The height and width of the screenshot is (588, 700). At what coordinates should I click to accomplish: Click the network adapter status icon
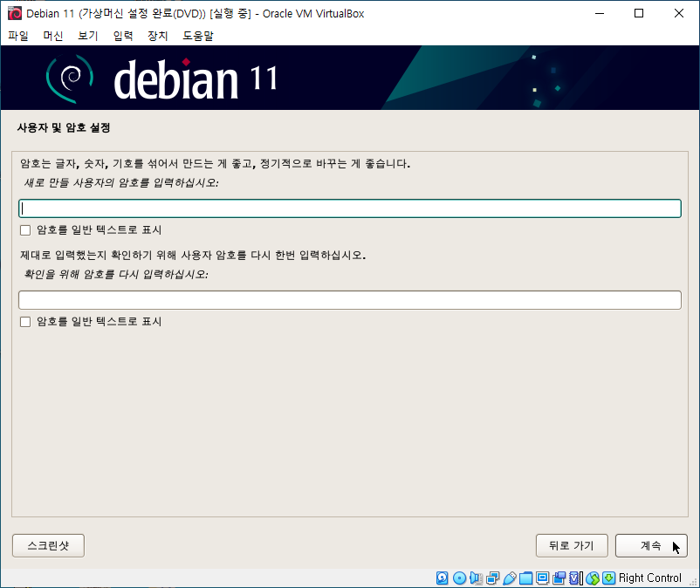coord(493,578)
